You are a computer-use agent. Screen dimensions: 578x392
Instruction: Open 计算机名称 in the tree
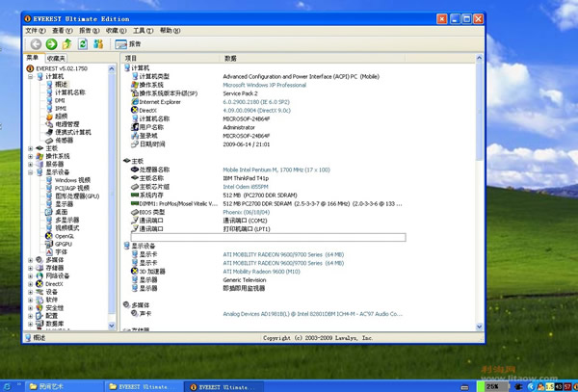click(x=70, y=92)
